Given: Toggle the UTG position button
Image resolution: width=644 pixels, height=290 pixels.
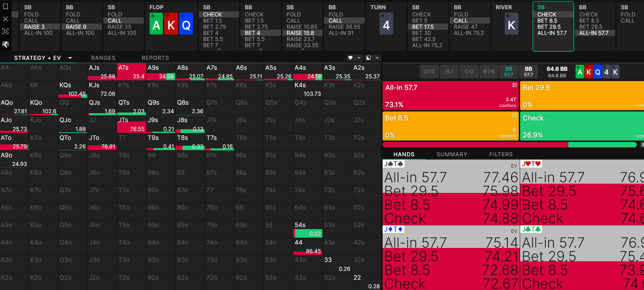Looking at the screenshot, I should 429,71.
